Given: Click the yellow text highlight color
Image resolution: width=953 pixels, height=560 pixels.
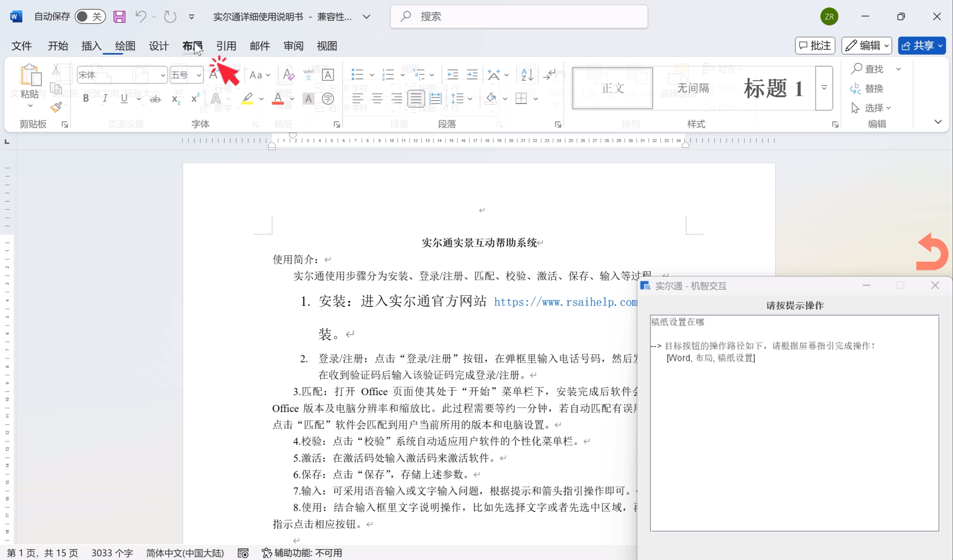Looking at the screenshot, I should (247, 99).
